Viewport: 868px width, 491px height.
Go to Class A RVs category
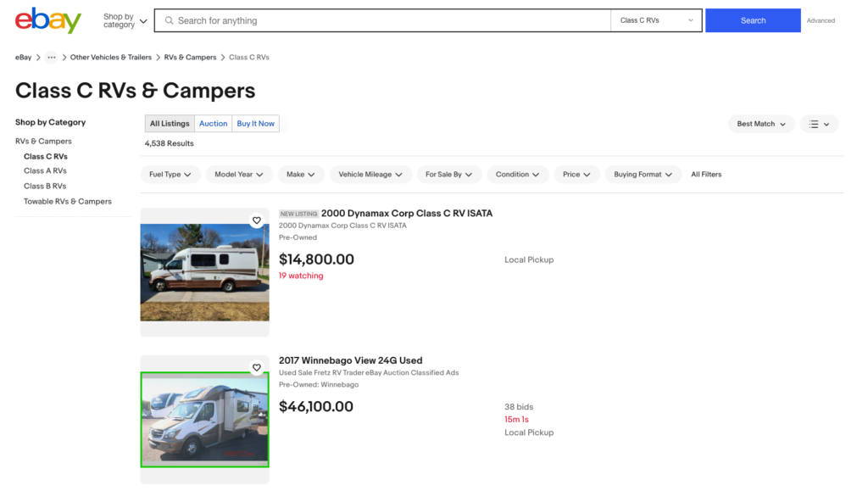click(45, 171)
